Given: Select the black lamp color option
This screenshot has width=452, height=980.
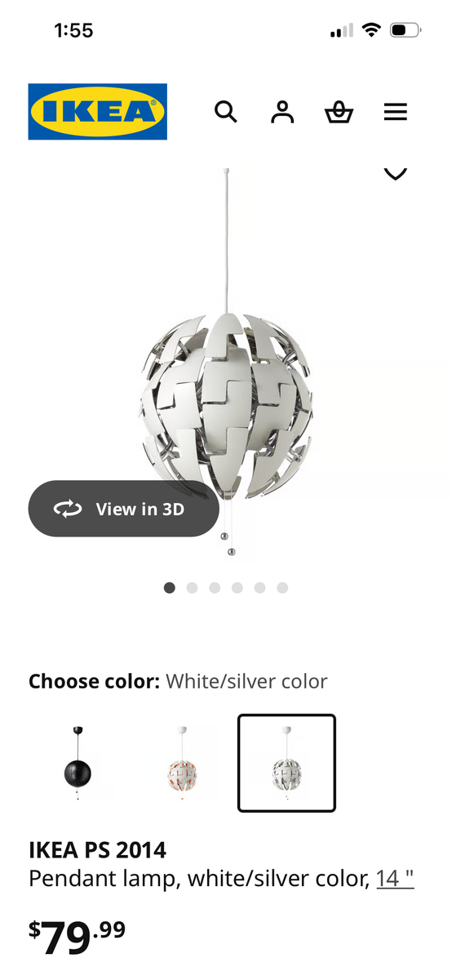Looking at the screenshot, I should coord(78,764).
